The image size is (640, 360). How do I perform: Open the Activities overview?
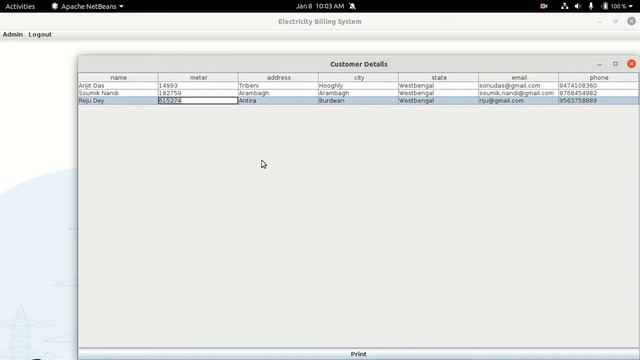click(x=20, y=6)
